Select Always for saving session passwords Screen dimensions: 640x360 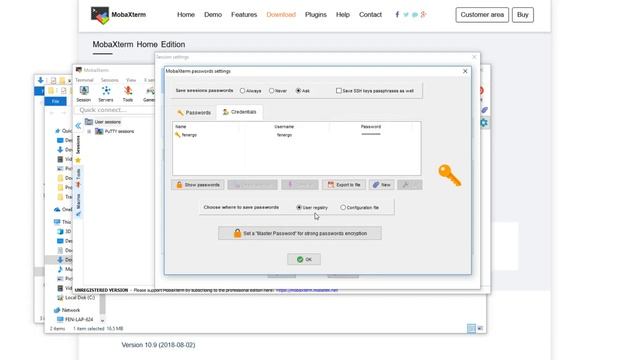[242, 91]
